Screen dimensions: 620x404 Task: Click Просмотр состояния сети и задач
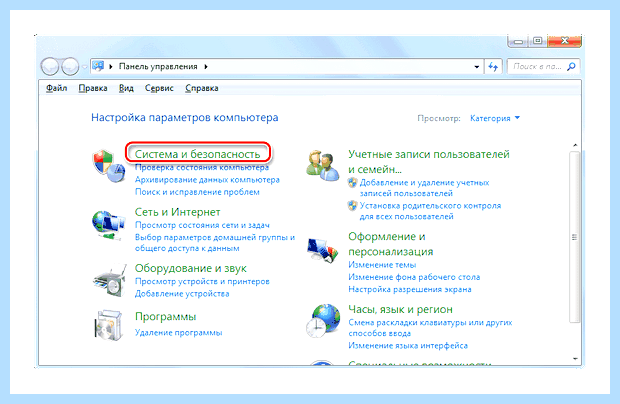pos(202,225)
